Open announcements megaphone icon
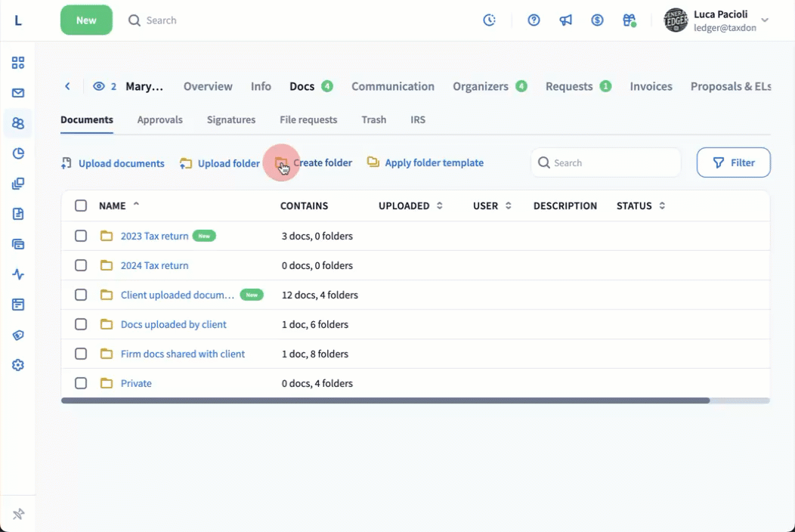This screenshot has width=795, height=532. coord(565,20)
